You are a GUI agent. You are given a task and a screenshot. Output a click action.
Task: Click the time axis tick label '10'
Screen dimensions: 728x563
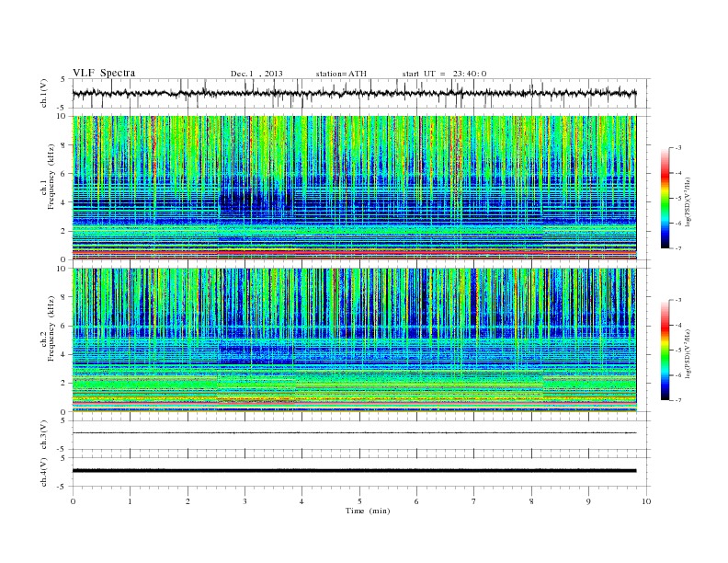point(646,501)
